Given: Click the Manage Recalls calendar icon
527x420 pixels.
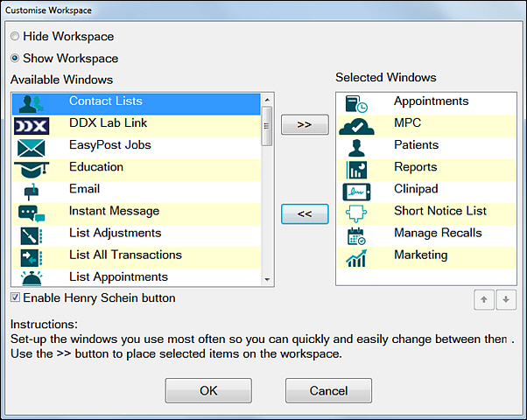Looking at the screenshot, I should tap(356, 236).
